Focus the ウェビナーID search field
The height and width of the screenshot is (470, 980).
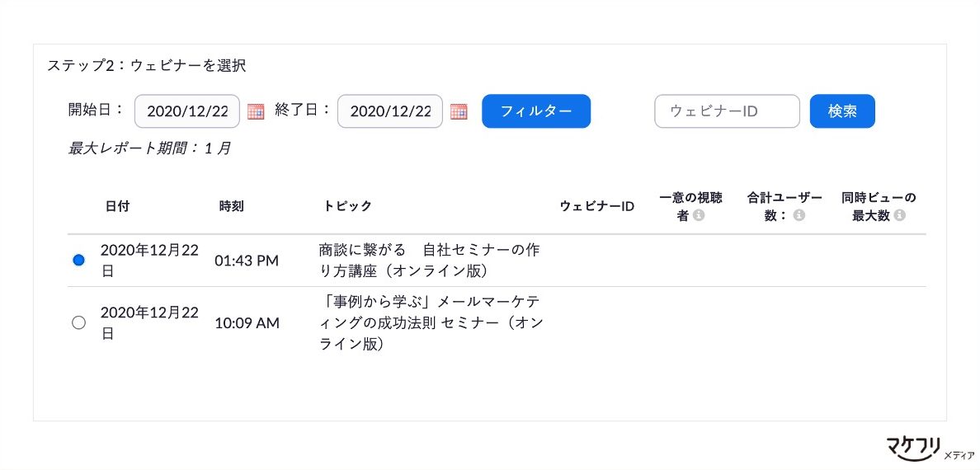[x=727, y=111]
